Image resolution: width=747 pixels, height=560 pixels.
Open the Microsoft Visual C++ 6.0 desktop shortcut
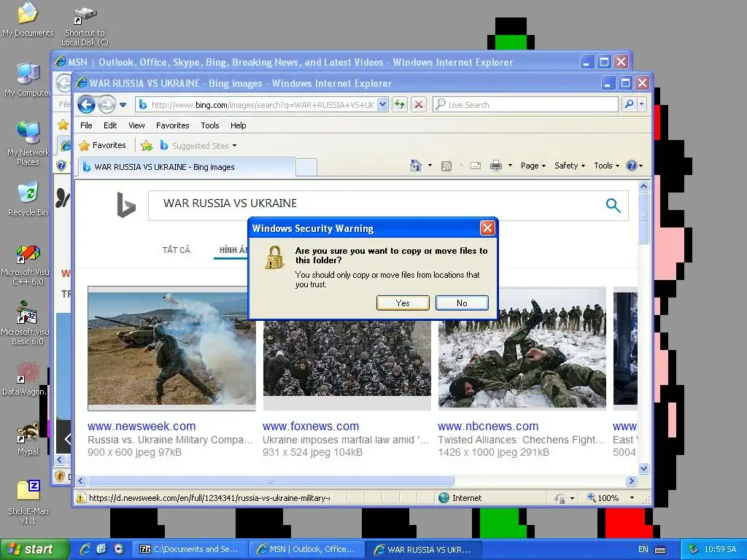click(26, 265)
